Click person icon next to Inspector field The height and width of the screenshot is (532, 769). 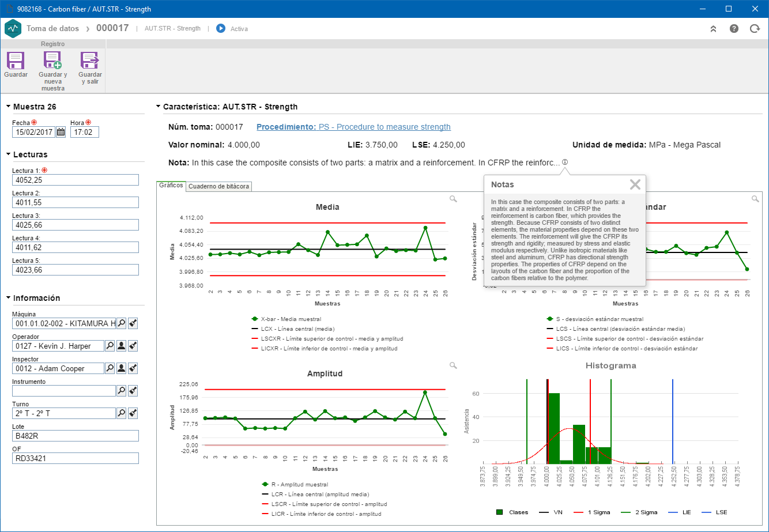122,368
